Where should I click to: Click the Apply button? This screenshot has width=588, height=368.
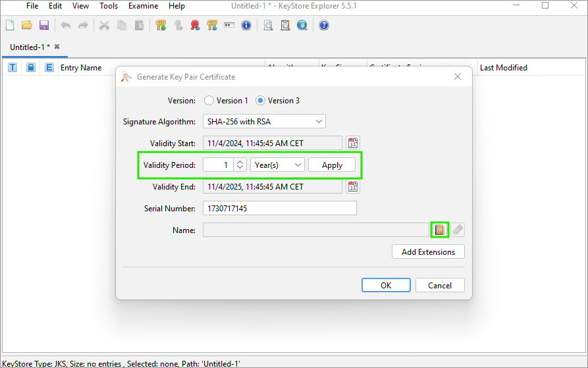(x=332, y=165)
